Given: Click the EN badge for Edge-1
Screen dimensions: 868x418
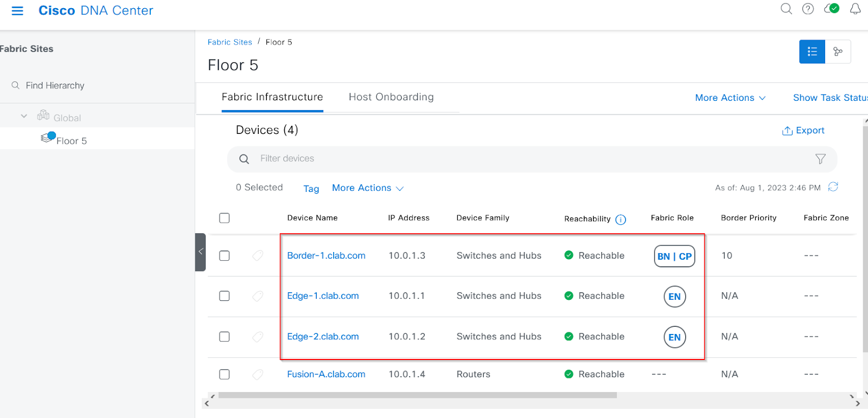Looking at the screenshot, I should tap(674, 297).
